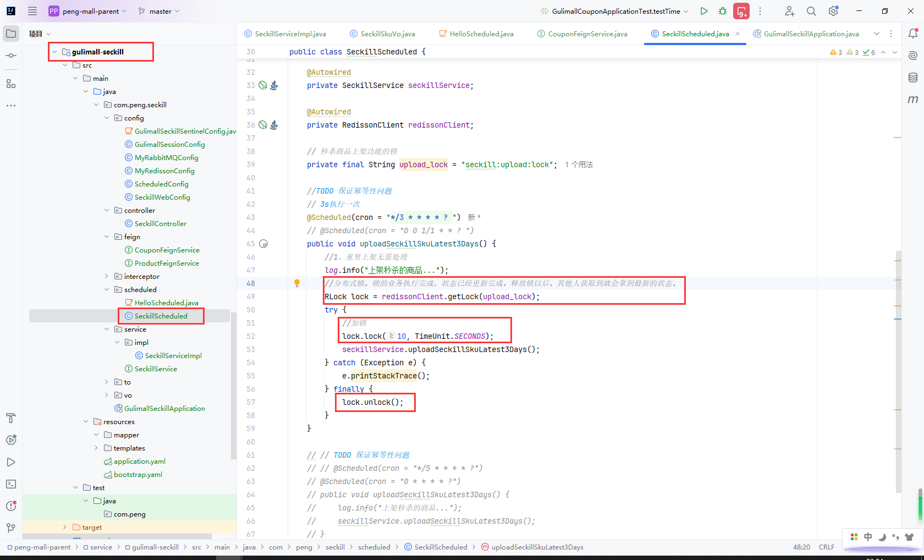
Task: Toggle the IME moon icon
Action: coord(882,537)
